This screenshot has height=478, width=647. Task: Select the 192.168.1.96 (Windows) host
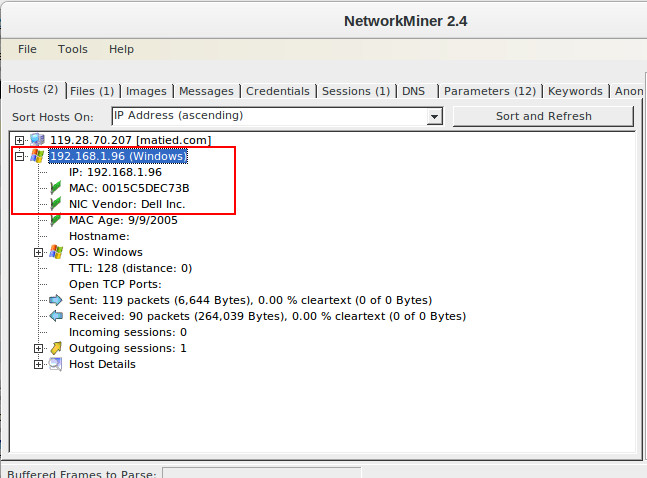(x=118, y=156)
